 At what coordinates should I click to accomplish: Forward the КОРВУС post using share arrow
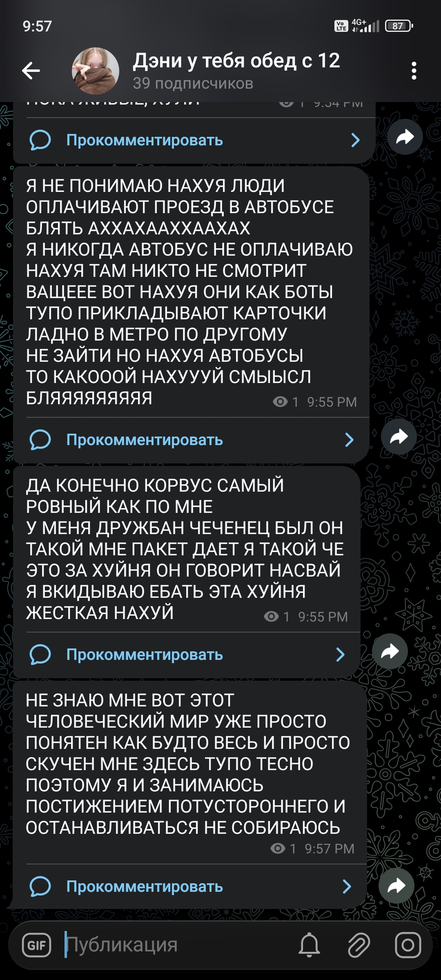coord(390,651)
